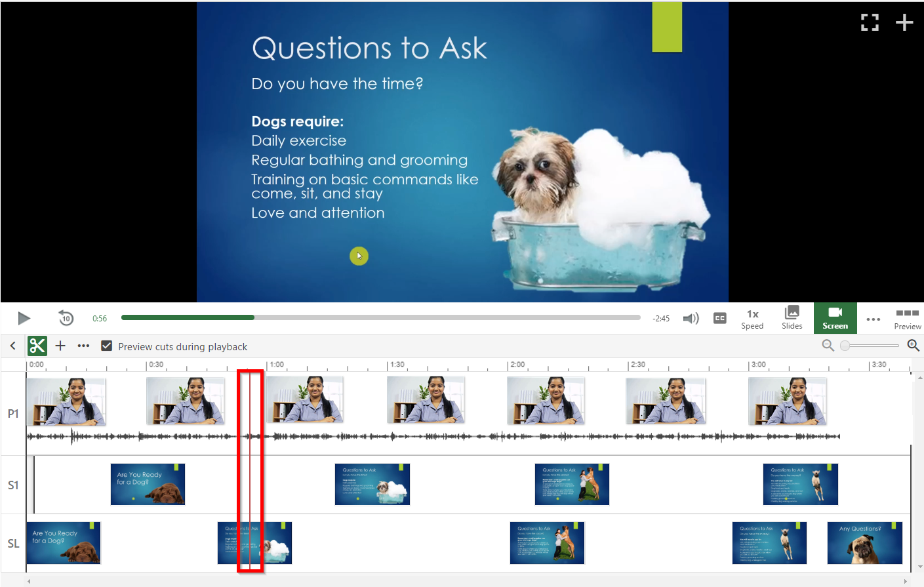Uncheck Preview cuts during playback
Viewport: 924px width, 587px height.
click(x=106, y=346)
